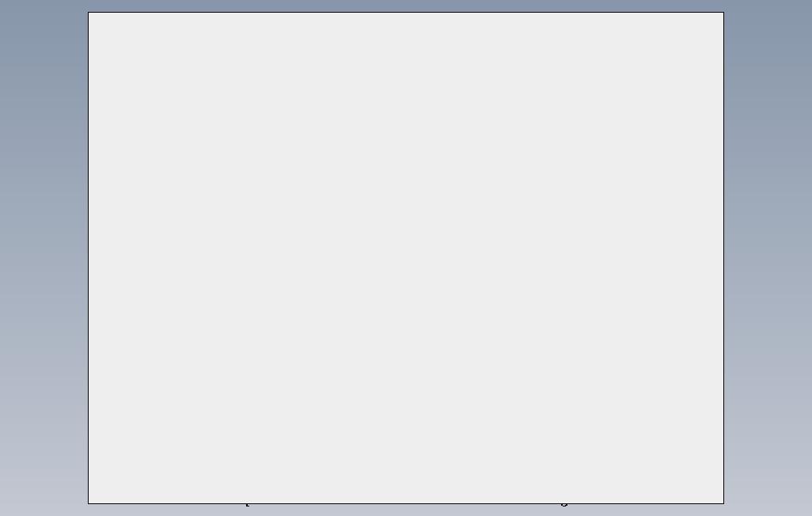The height and width of the screenshot is (516, 812).
Task: Click gray background right of the sheet
Action: pyautogui.click(x=768, y=257)
